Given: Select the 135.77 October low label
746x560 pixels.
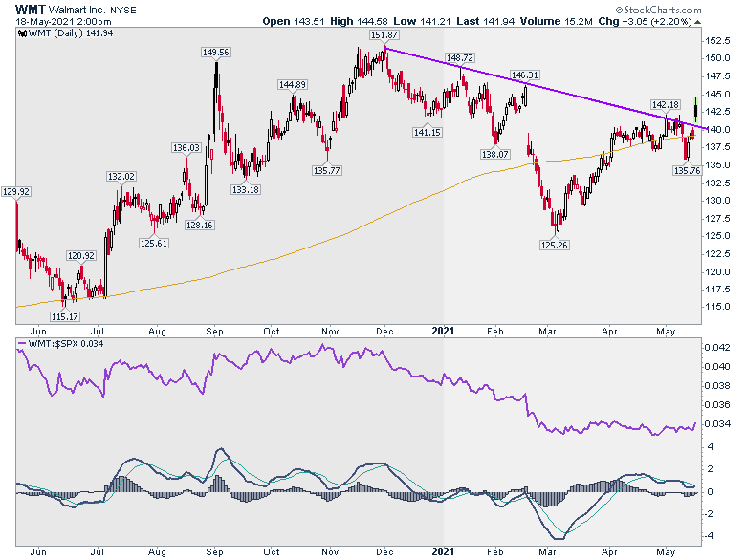Looking at the screenshot, I should pos(327,170).
